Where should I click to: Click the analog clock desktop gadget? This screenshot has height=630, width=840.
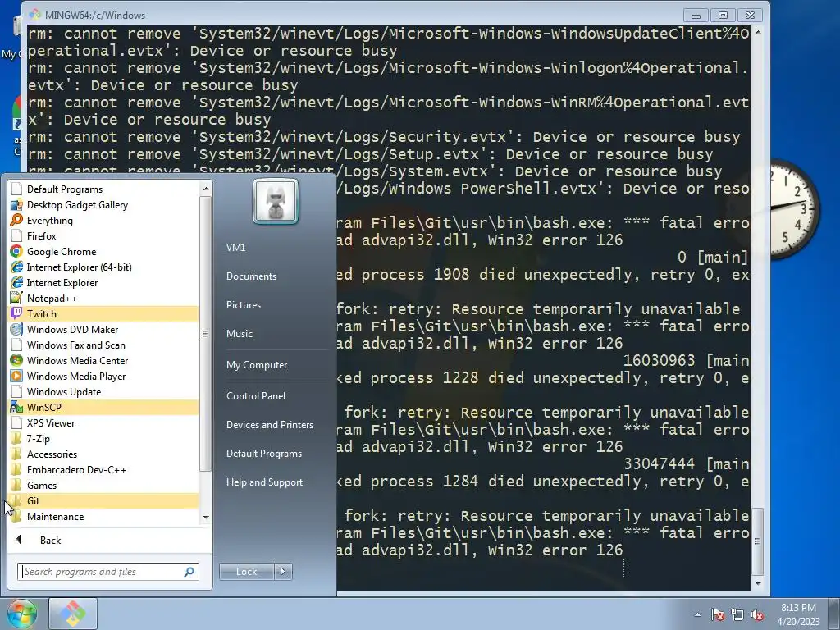(x=793, y=209)
